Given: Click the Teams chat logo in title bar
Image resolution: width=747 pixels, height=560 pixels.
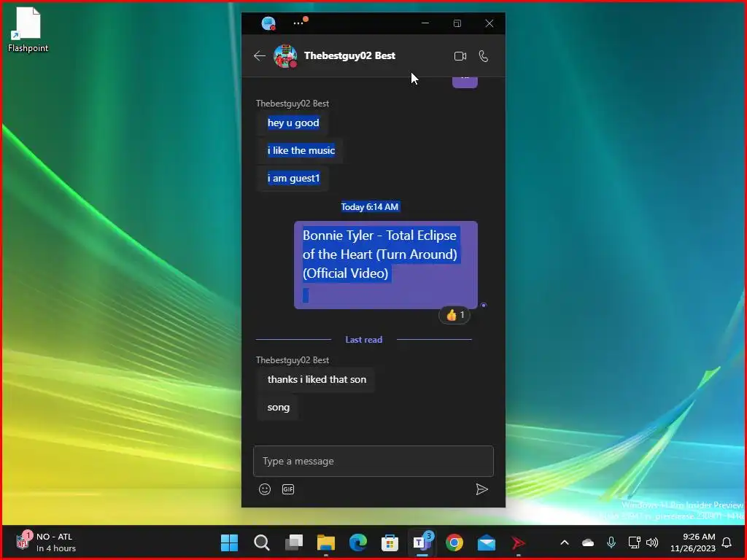Looking at the screenshot, I should 268,23.
